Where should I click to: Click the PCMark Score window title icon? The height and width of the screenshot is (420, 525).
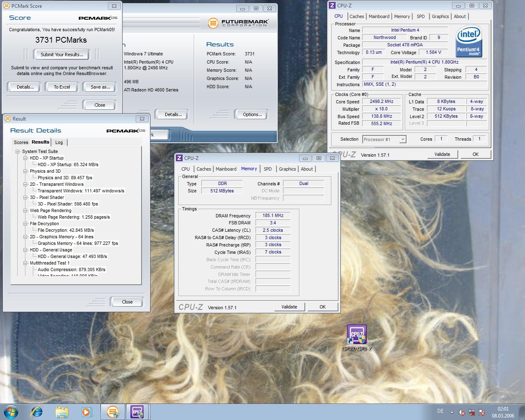coord(7,6)
